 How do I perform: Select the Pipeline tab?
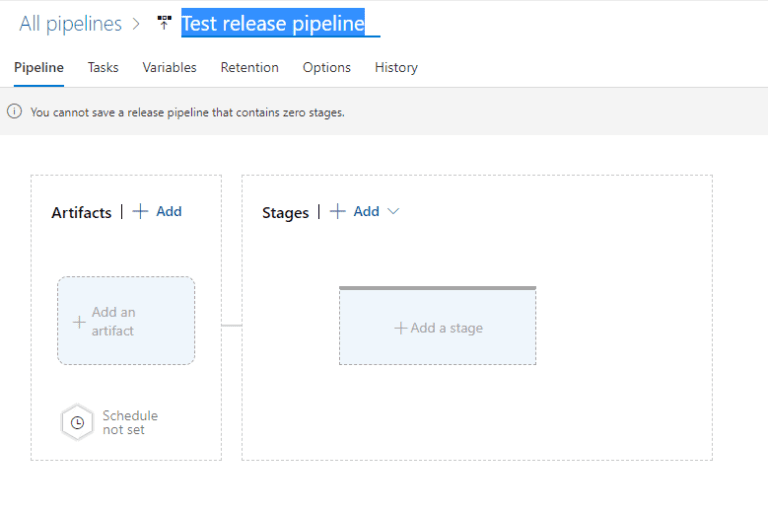[39, 67]
